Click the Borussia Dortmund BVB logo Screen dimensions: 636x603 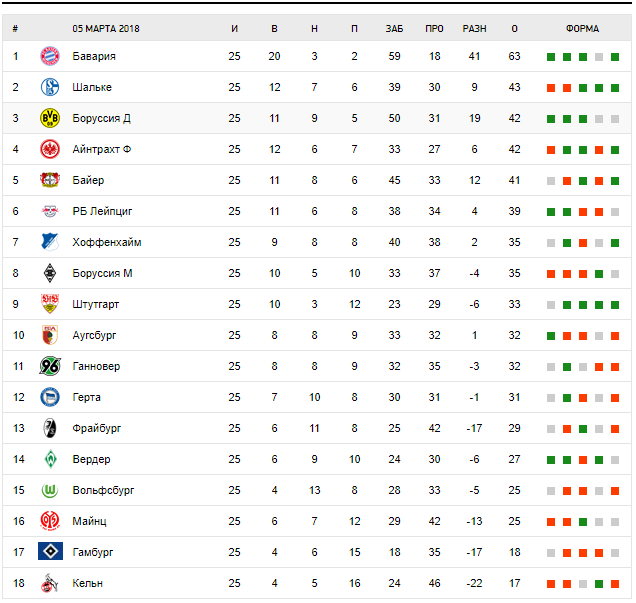coord(50,118)
